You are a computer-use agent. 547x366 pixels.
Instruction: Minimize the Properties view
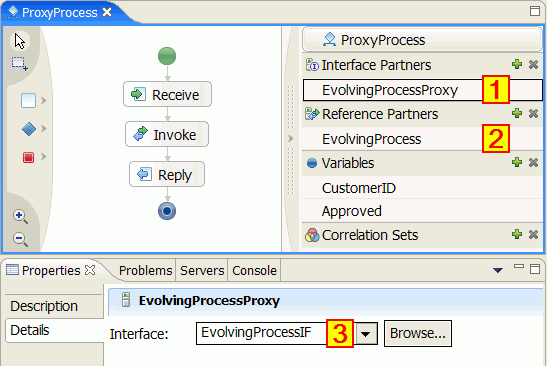coord(519,267)
